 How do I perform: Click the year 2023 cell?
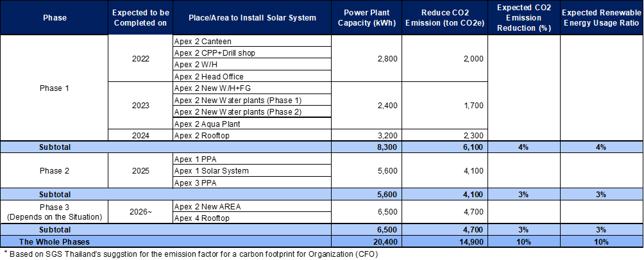coord(140,106)
